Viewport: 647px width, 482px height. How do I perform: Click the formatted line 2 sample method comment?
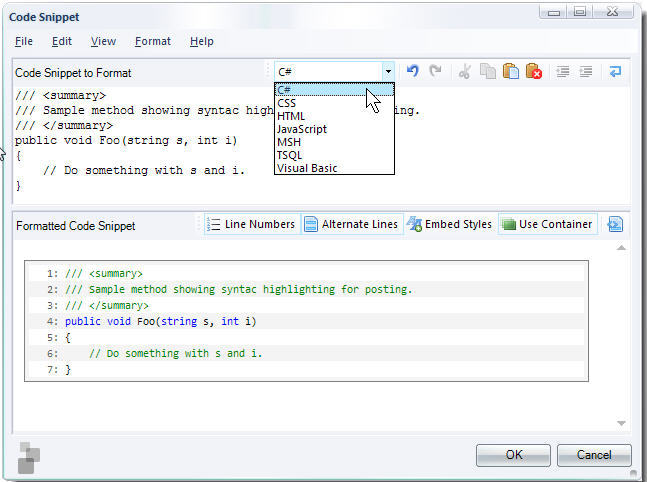coord(238,289)
